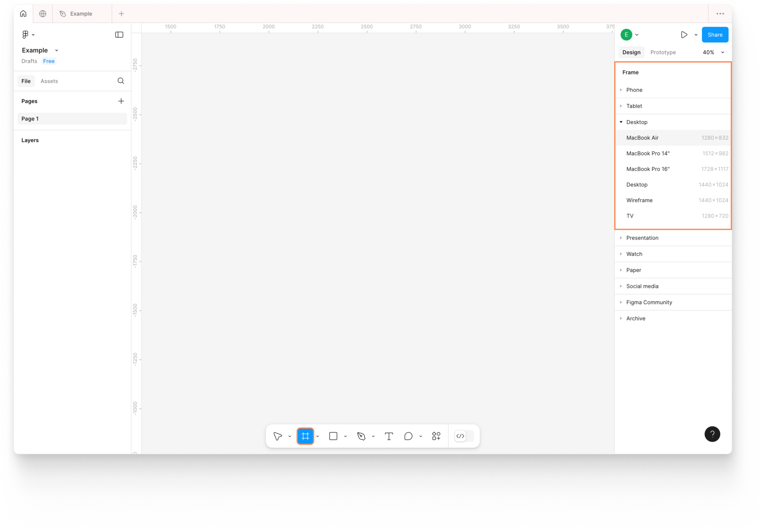Image resolution: width=764 pixels, height=532 pixels.
Task: Choose the MacBook Pro 14" preset
Action: pyautogui.click(x=673, y=153)
